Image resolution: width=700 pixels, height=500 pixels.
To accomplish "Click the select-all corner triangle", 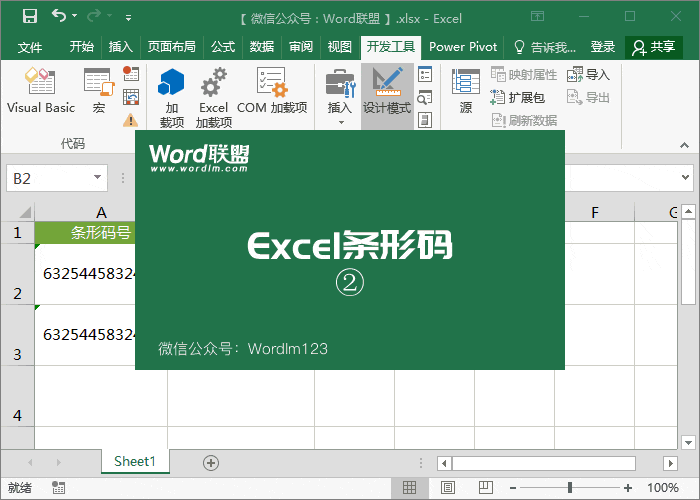I will (x=25, y=212).
